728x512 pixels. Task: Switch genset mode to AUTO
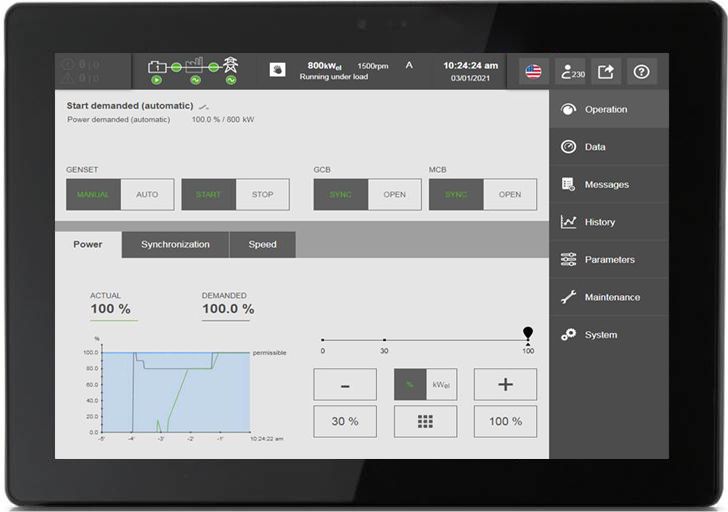pyautogui.click(x=147, y=194)
